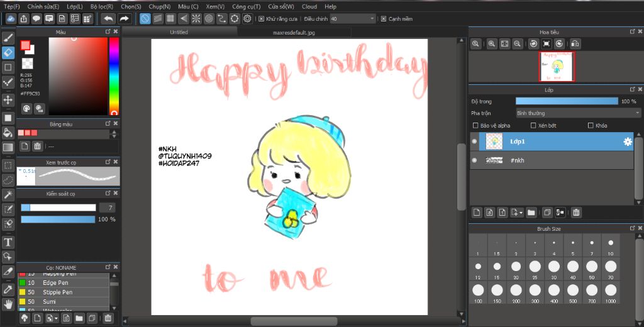644x327 pixels.
Task: Select the Magic Wand tool
Action: coord(8,194)
